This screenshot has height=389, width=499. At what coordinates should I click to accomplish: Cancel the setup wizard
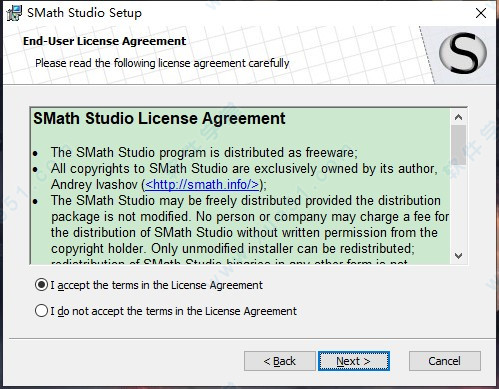445,361
